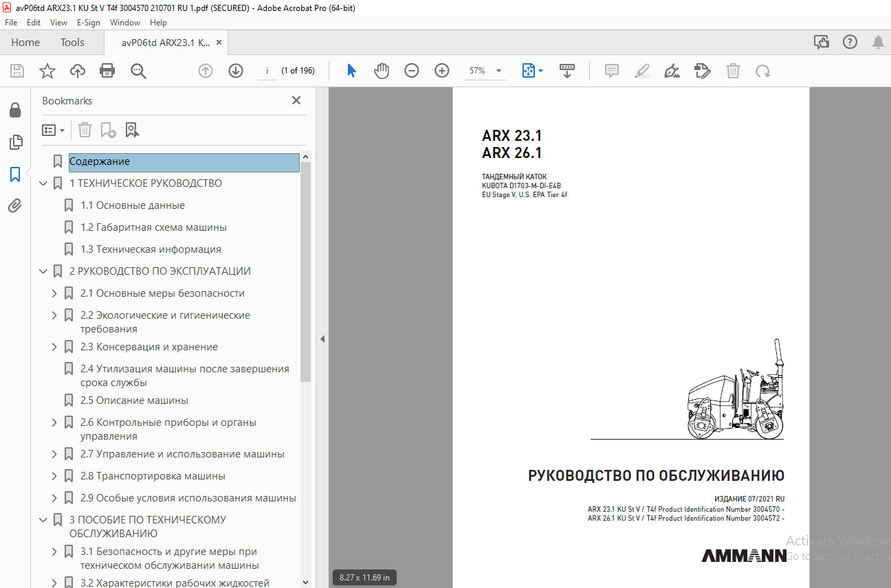The image size is (891, 588).
Task: Toggle the Bookmarks panel icon
Action: coord(15,174)
